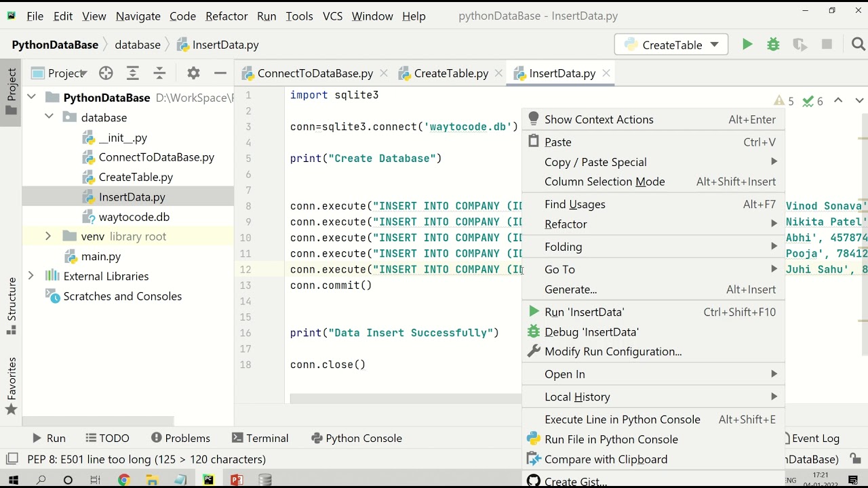Choose Paste in the context menu

pyautogui.click(x=557, y=142)
